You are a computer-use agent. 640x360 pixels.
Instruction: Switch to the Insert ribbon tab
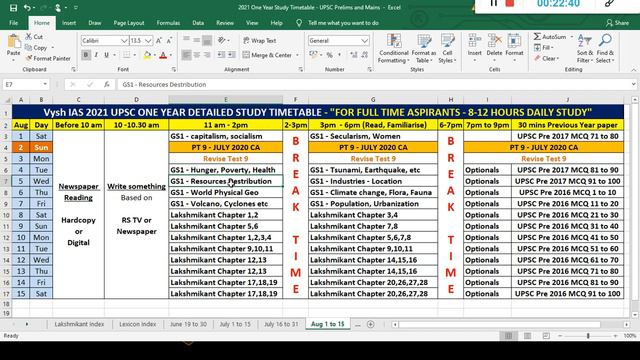(x=69, y=23)
